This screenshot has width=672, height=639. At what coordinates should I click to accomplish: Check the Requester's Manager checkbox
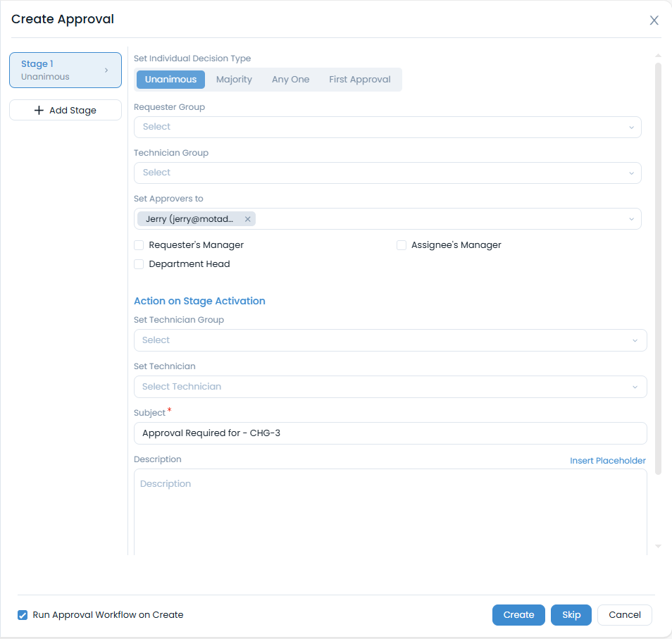click(x=138, y=244)
